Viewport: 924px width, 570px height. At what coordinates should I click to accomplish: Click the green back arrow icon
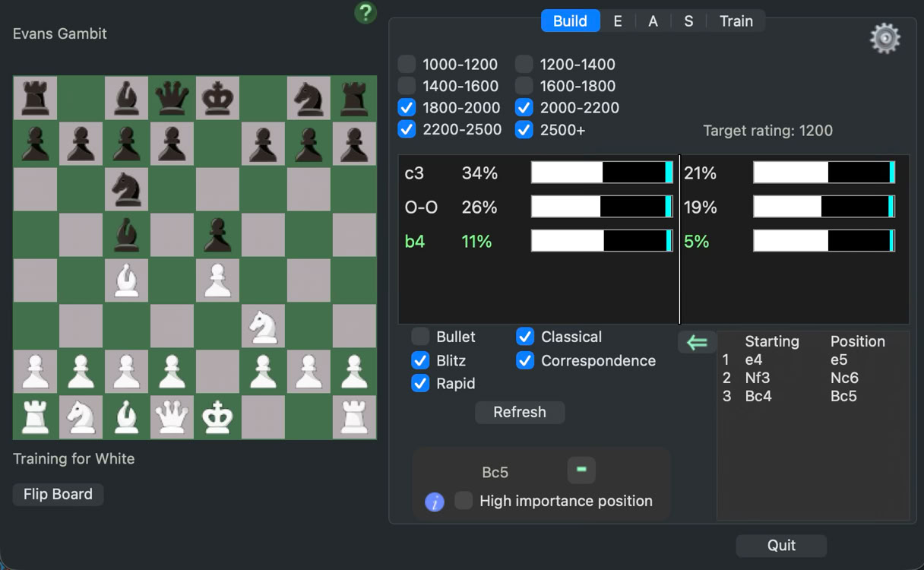697,342
